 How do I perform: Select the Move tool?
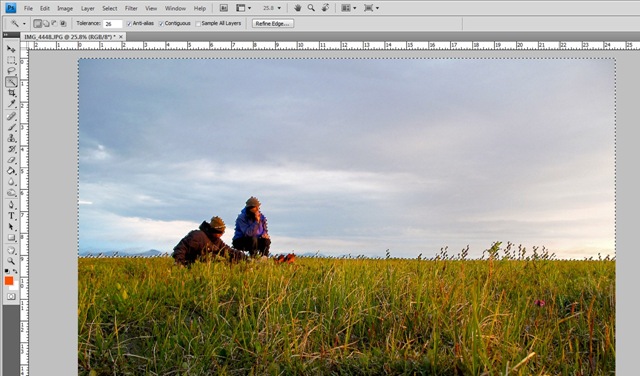[11, 49]
